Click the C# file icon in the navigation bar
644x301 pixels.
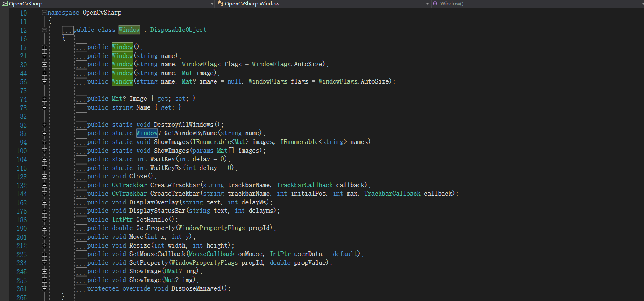pos(5,3)
